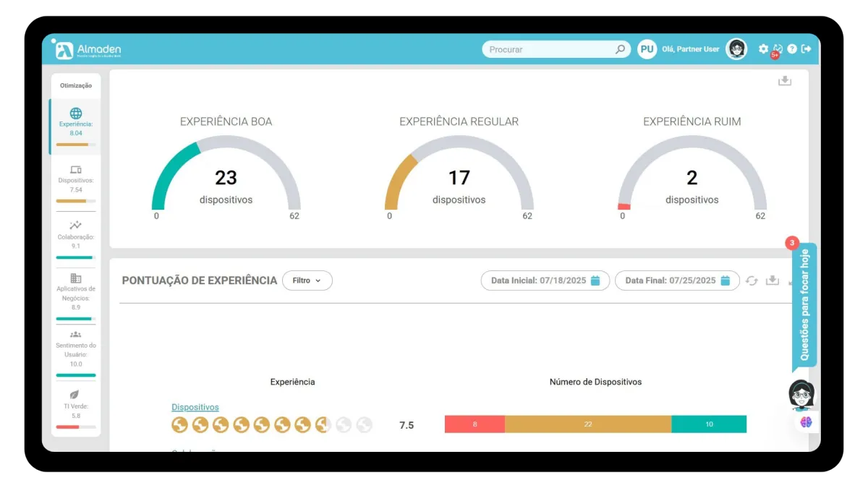Open the assistant avatar chat icon
This screenshot has height=488, width=868.
801,395
